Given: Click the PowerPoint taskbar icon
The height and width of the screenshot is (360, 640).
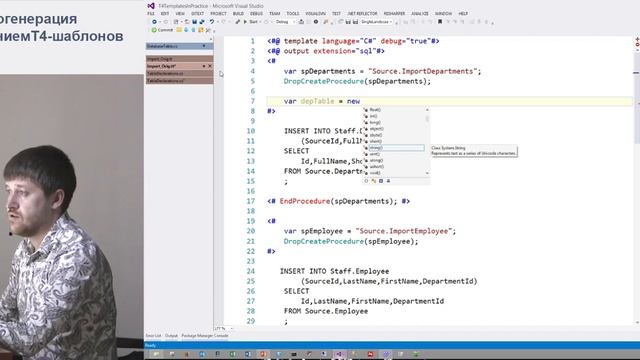Looking at the screenshot, I should 263,354.
